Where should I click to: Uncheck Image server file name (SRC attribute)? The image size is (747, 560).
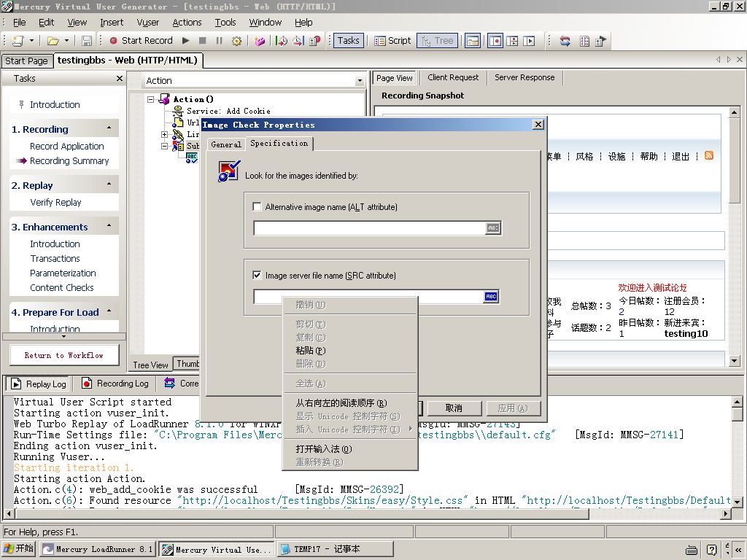(x=258, y=275)
